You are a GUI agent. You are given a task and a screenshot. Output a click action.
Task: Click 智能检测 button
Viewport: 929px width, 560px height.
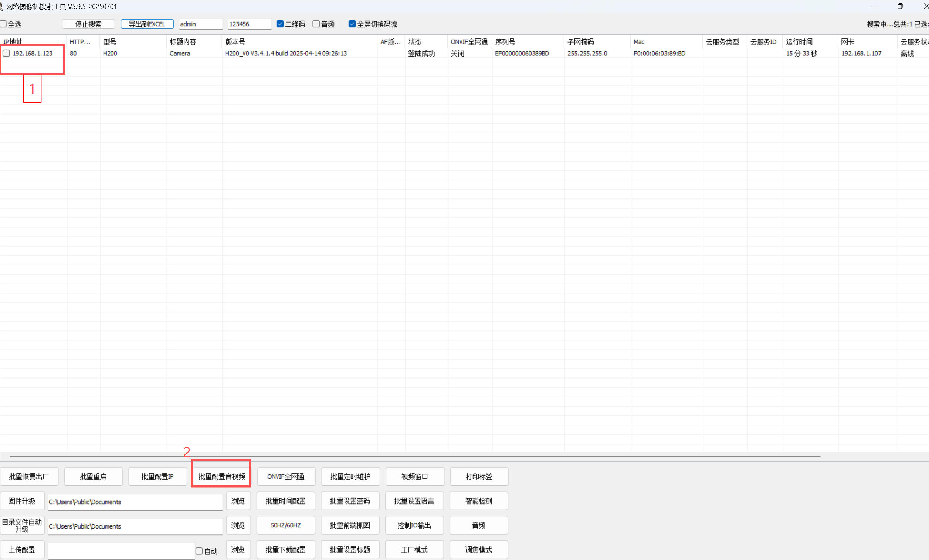(x=479, y=501)
